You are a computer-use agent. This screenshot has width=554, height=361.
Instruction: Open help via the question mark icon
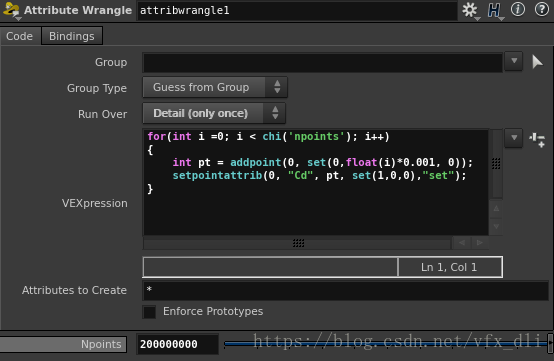(542, 10)
